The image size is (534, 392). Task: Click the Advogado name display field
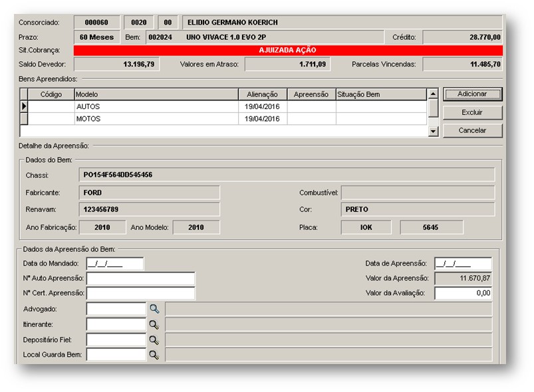pos(329,309)
